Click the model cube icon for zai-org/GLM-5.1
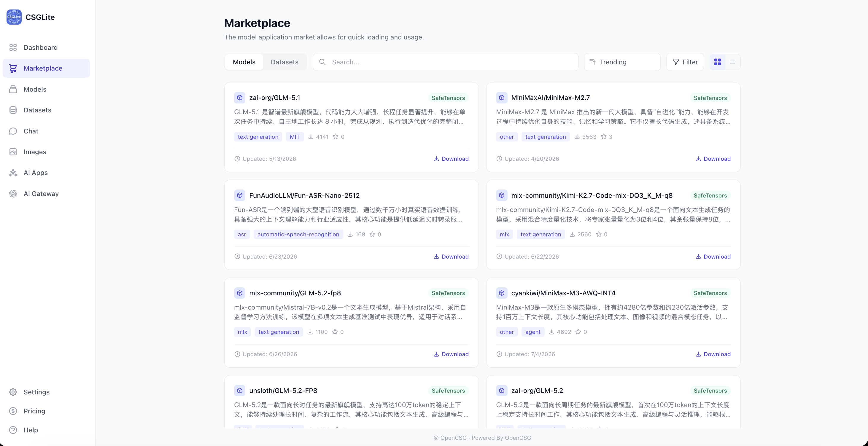Image resolution: width=868 pixels, height=446 pixels. coord(240,98)
